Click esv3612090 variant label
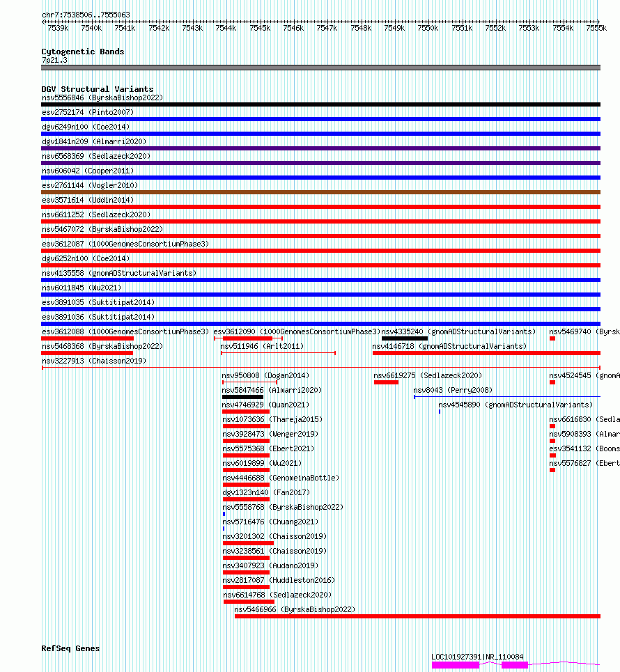 click(297, 331)
